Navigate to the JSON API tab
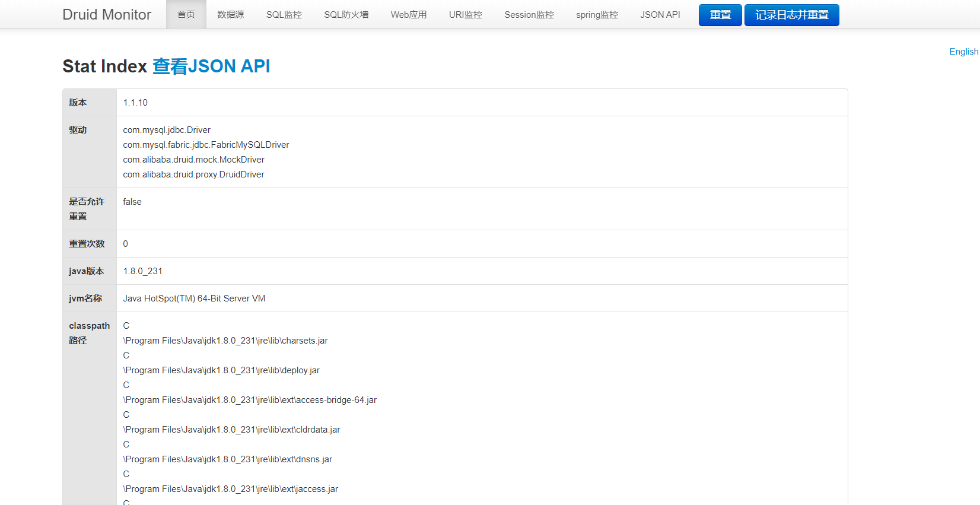The width and height of the screenshot is (980, 505). (x=660, y=14)
